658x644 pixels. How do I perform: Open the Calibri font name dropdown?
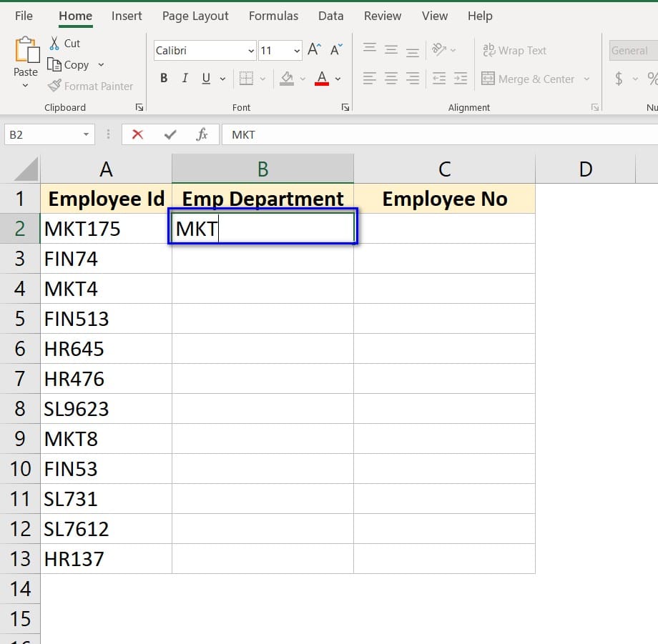251,51
